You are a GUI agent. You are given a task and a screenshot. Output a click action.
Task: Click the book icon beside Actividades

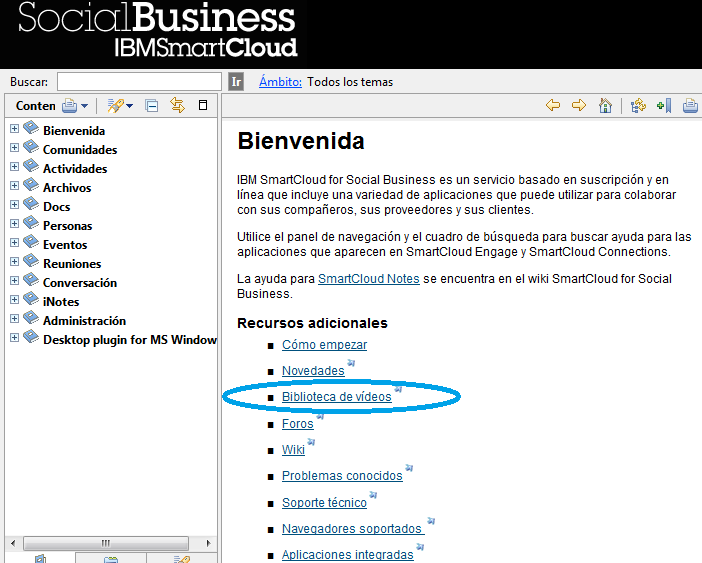click(31, 166)
